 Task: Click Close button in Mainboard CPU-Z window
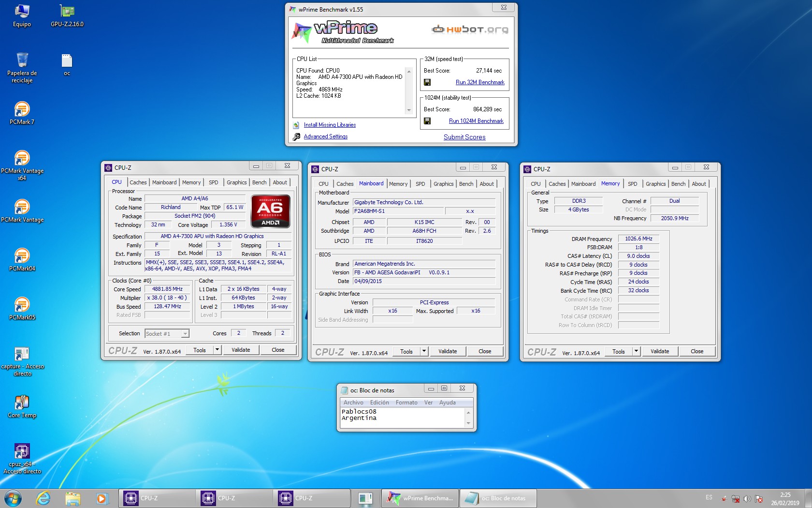485,351
